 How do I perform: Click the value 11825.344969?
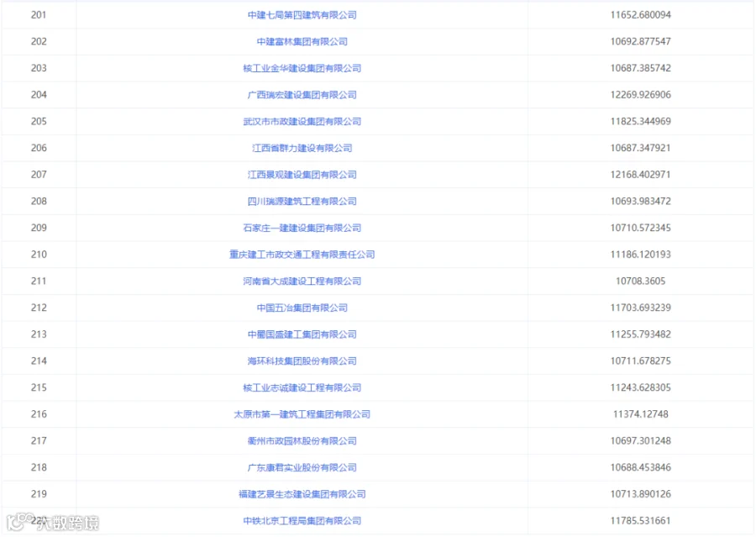point(640,121)
